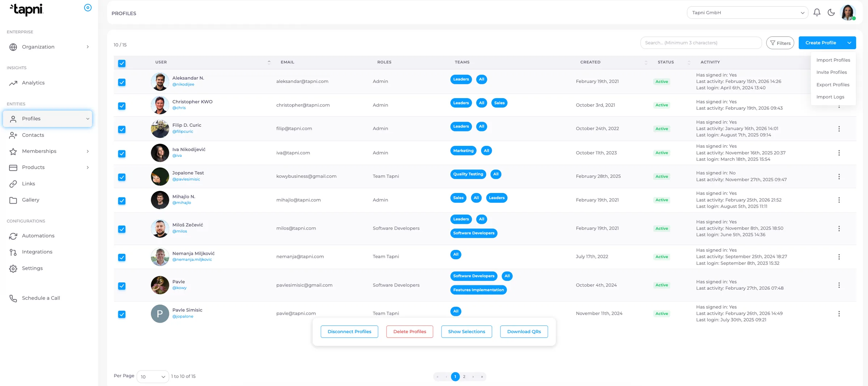Open row menu for Pavle Simisic
868x386 pixels.
(x=839, y=314)
